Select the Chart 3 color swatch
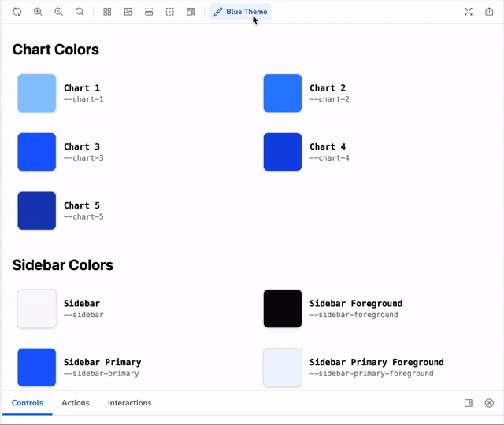 click(37, 152)
